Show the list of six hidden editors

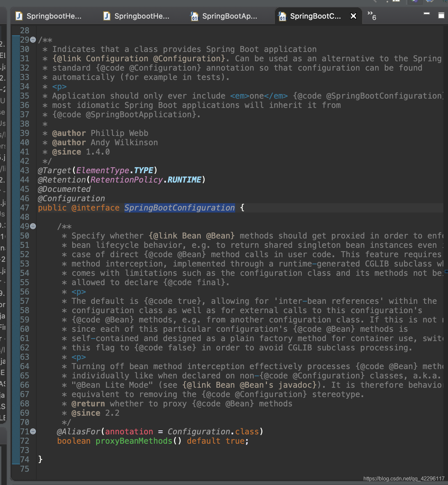372,16
